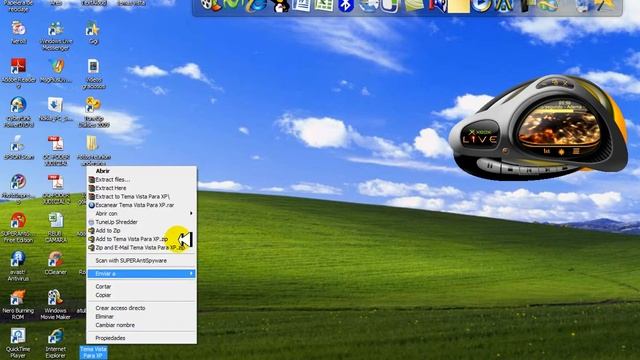Expand the Abrir con submenu

tap(141, 214)
